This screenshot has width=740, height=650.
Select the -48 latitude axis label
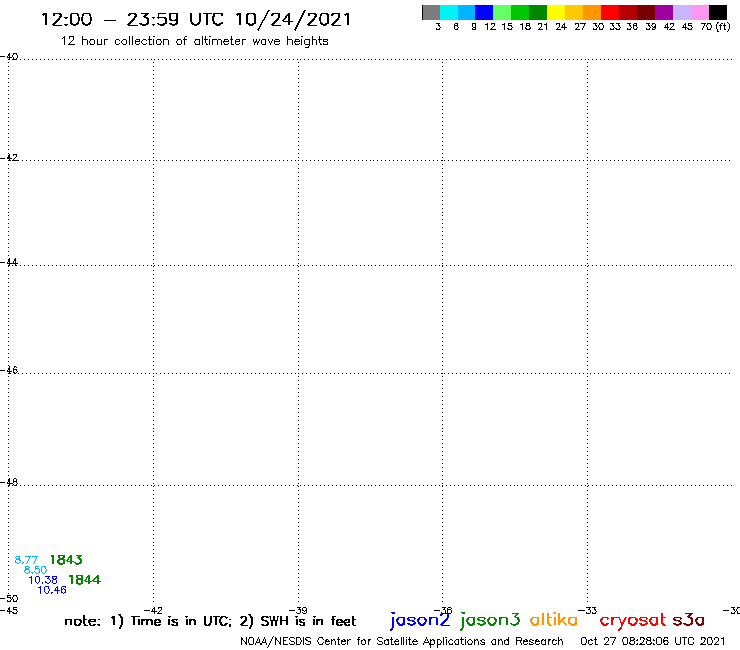(9, 482)
